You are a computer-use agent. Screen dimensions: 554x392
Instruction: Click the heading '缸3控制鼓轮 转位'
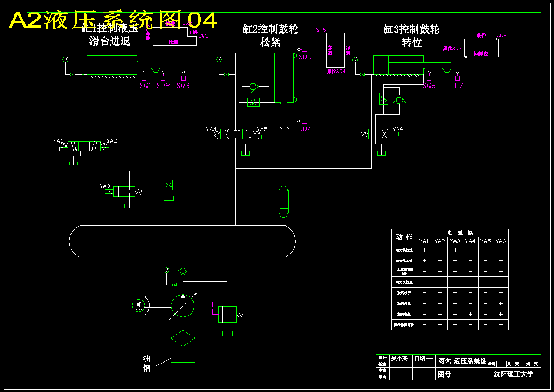coord(411,35)
